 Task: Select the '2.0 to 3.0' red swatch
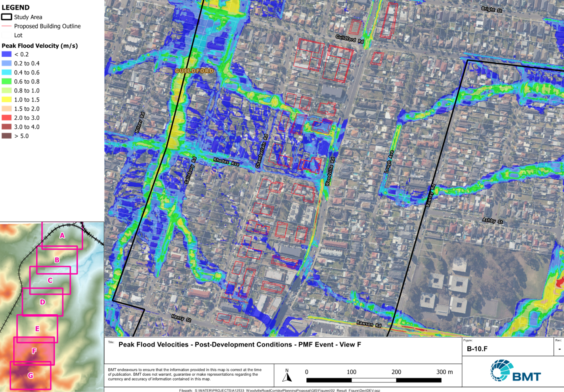pos(6,118)
